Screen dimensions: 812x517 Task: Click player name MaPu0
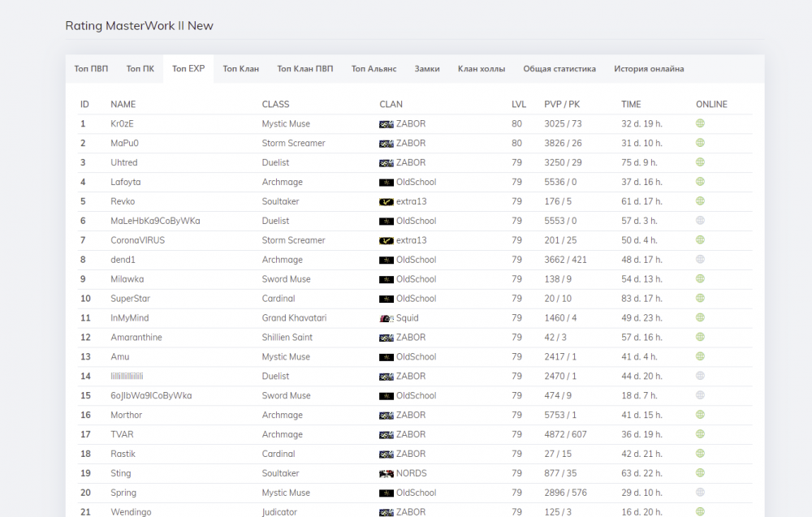click(x=124, y=144)
